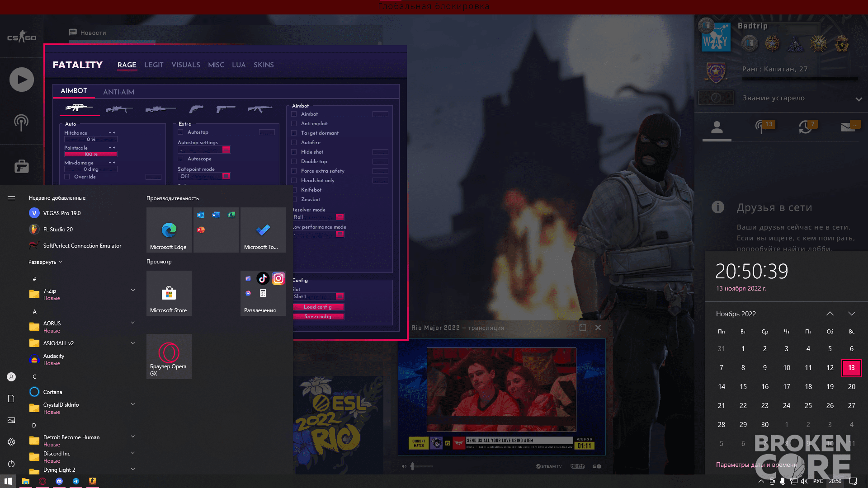Viewport: 868px width, 488px height.
Task: Enable the Headshot only checkbox
Action: pos(294,180)
